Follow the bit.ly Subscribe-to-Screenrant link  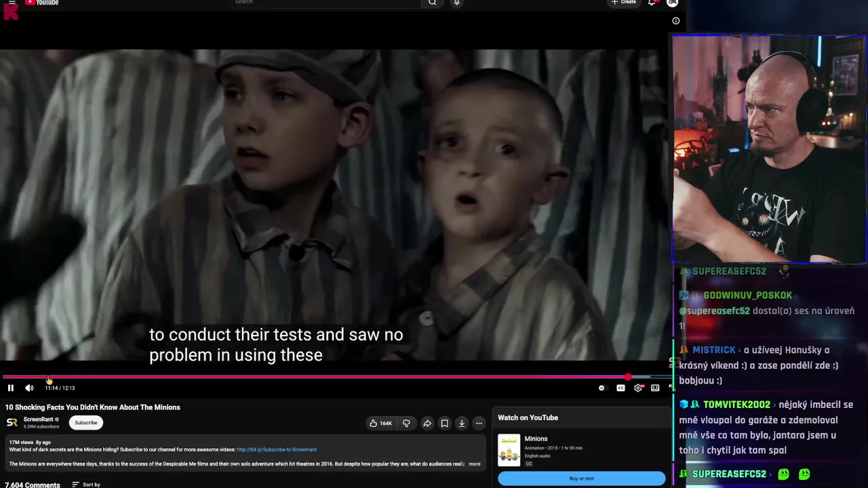[277, 449]
